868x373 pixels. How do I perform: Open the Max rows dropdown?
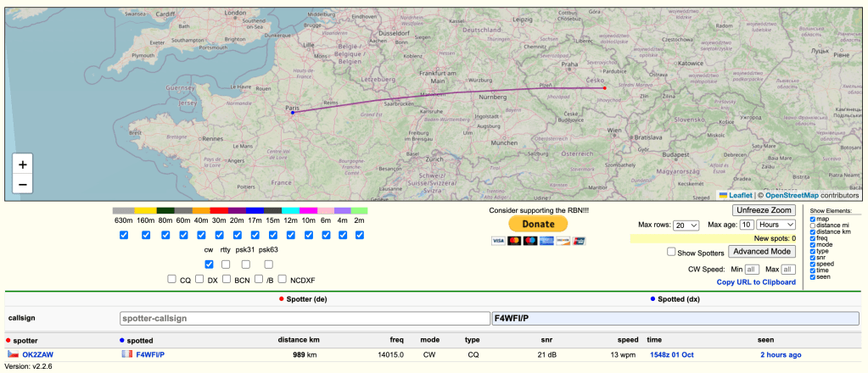point(686,225)
